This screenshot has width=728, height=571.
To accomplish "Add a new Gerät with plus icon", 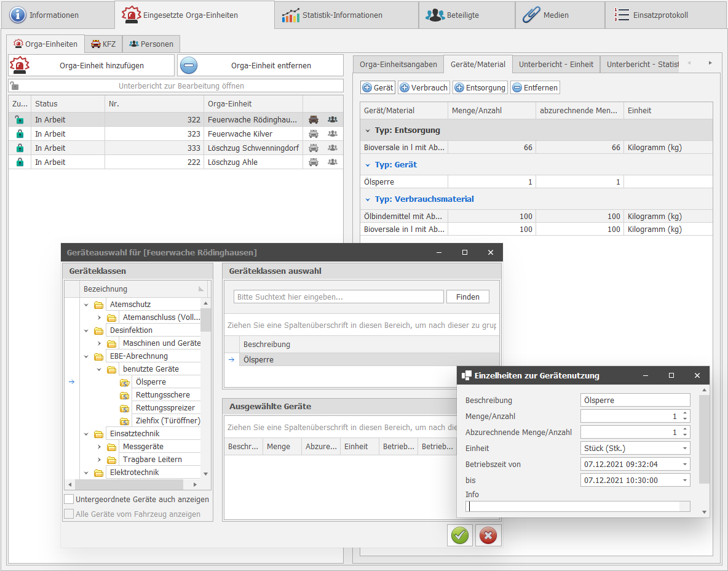I will coord(378,87).
